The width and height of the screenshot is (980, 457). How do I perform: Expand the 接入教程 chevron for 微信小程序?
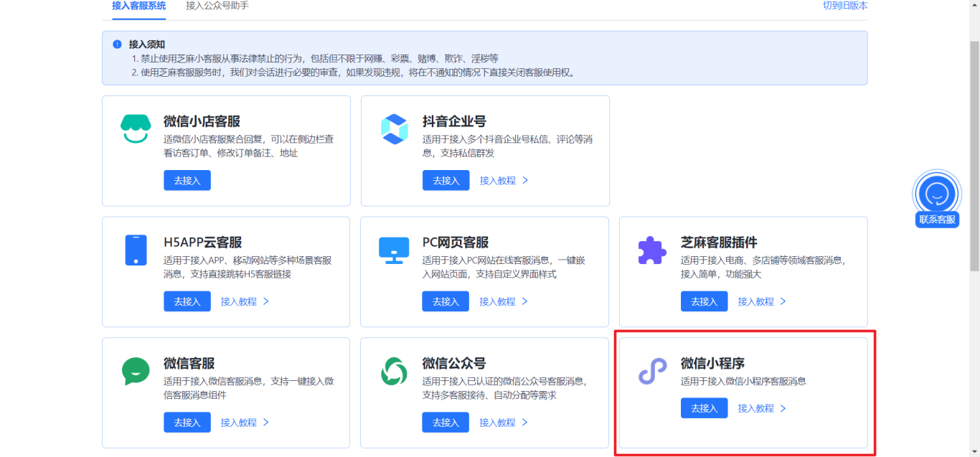783,407
